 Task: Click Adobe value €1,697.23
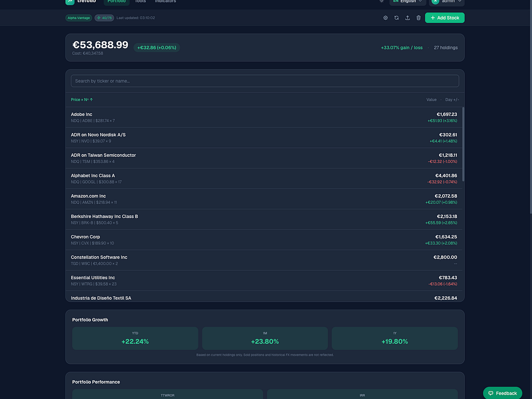click(446, 114)
